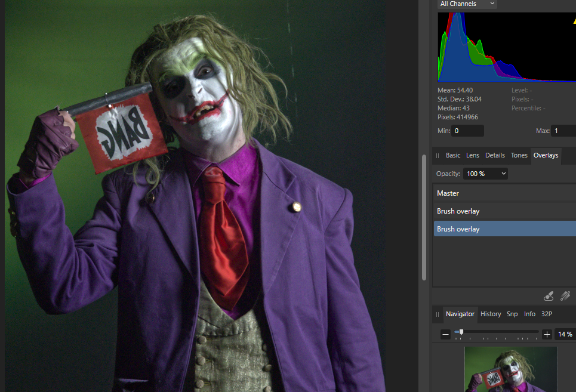Select the Master overlay row
This screenshot has height=392, width=576.
click(505, 193)
